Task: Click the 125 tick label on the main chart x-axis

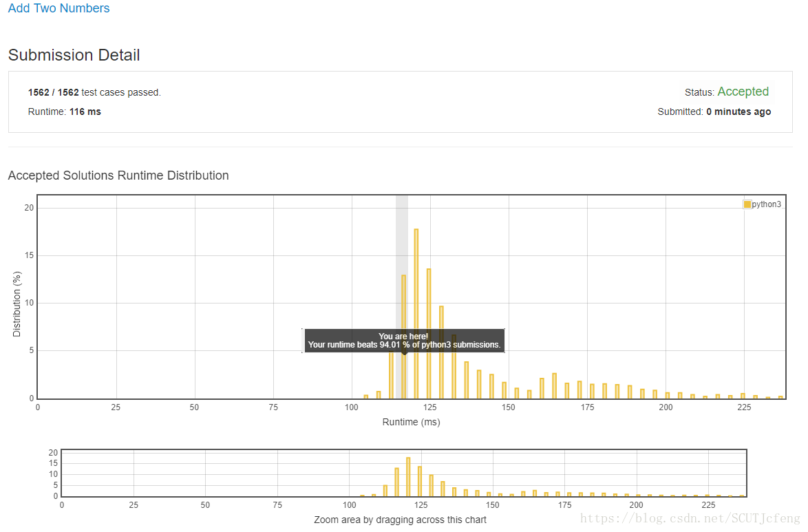Action: (429, 407)
